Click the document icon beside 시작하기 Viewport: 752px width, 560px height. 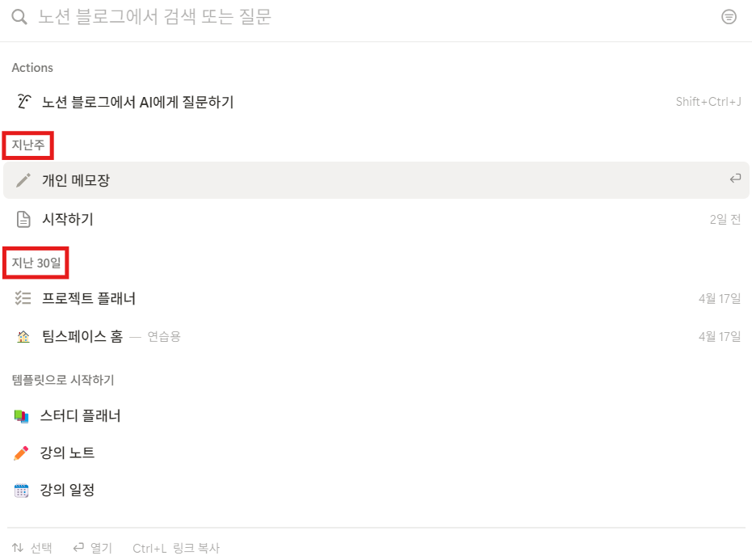pos(23,218)
